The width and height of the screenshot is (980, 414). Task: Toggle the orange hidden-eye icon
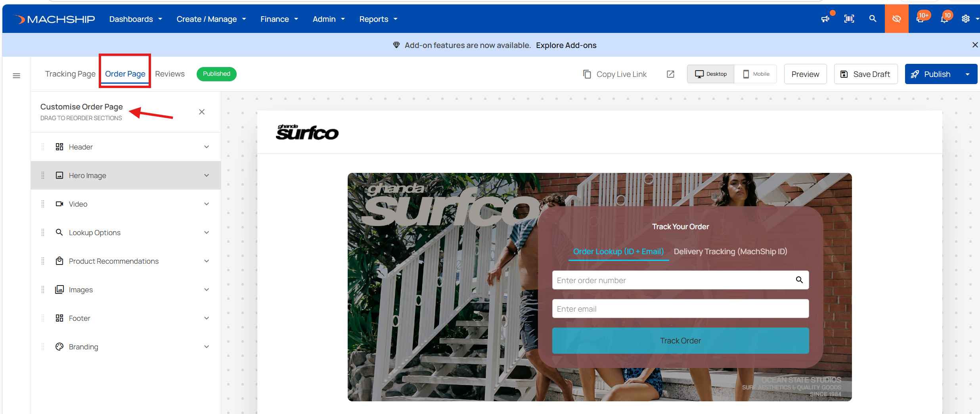(x=896, y=19)
